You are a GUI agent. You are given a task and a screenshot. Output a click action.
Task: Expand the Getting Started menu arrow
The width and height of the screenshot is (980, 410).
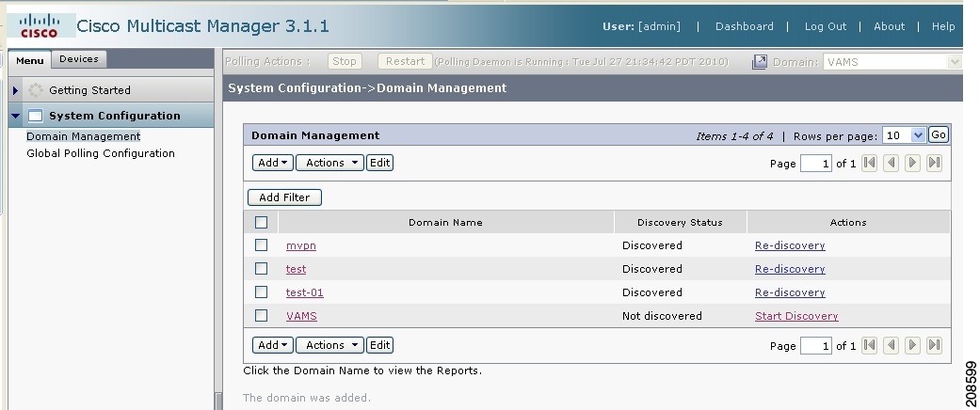(x=16, y=90)
